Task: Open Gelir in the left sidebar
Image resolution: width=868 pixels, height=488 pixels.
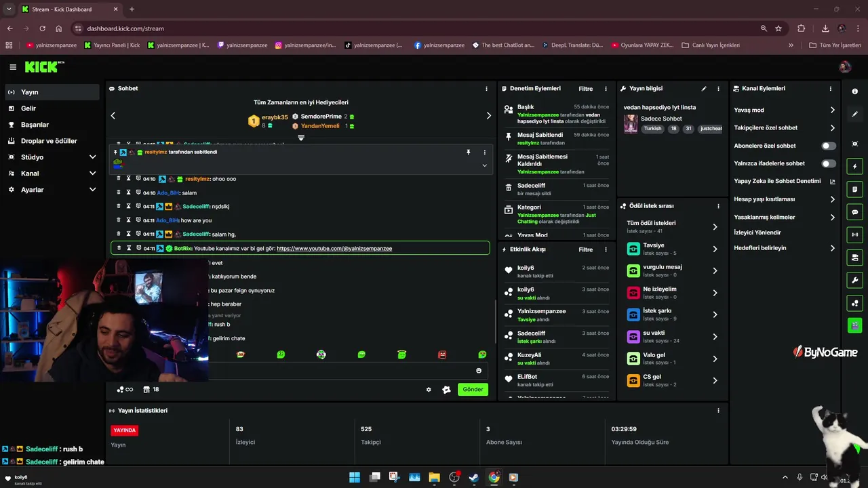Action: pyautogui.click(x=52, y=108)
